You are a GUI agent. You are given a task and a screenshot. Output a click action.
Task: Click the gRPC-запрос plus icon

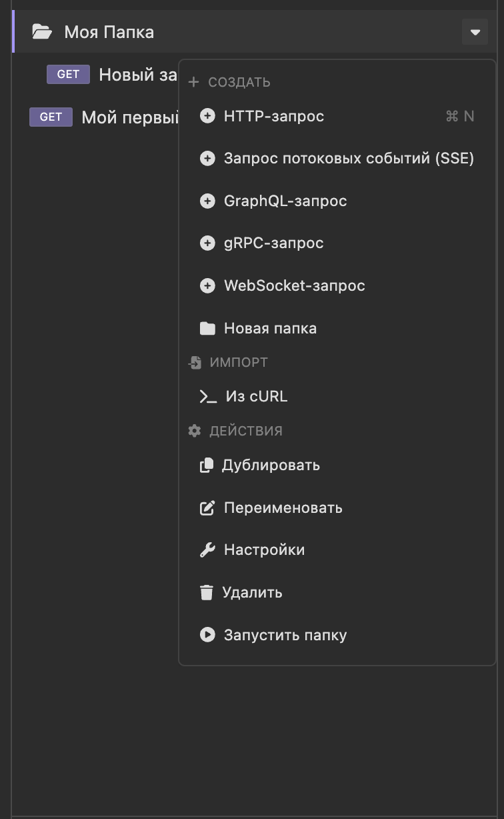[207, 243]
